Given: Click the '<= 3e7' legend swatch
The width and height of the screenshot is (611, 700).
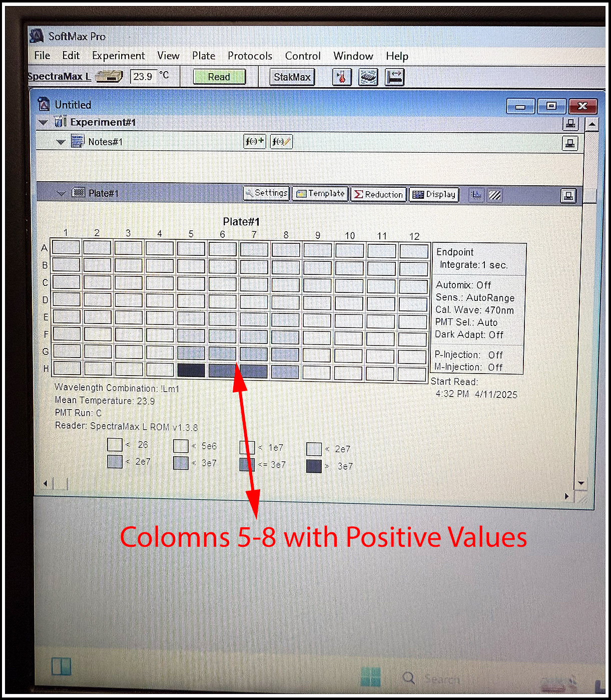Looking at the screenshot, I should 247,464.
